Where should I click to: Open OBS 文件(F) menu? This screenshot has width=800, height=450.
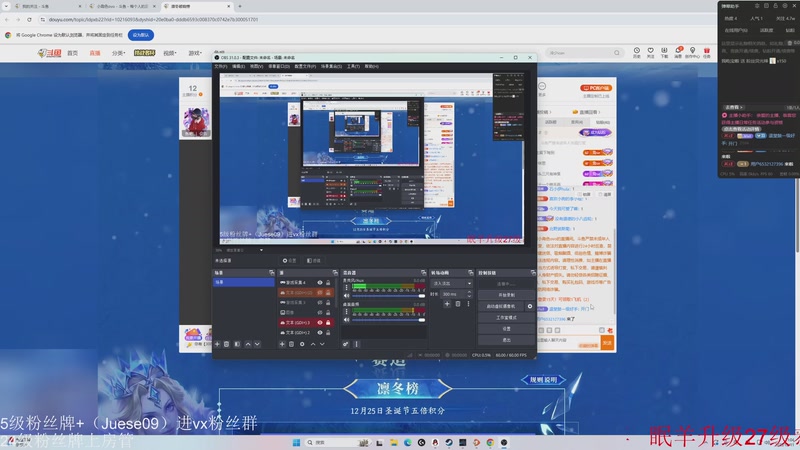(x=220, y=66)
